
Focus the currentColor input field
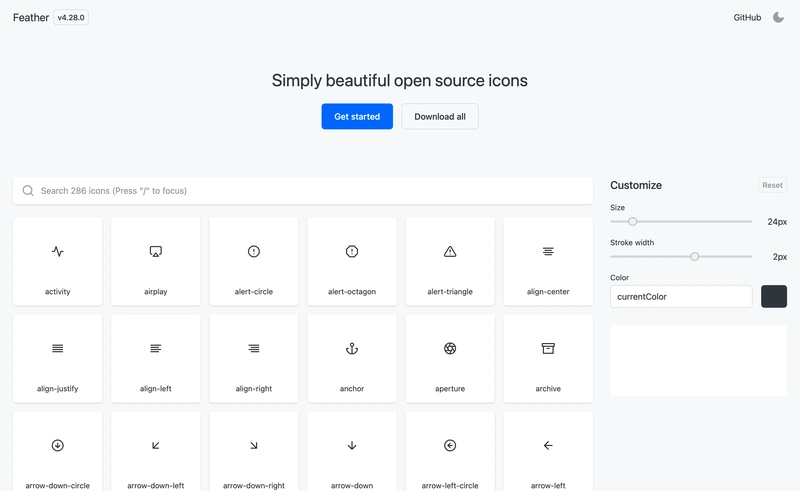[x=681, y=297]
